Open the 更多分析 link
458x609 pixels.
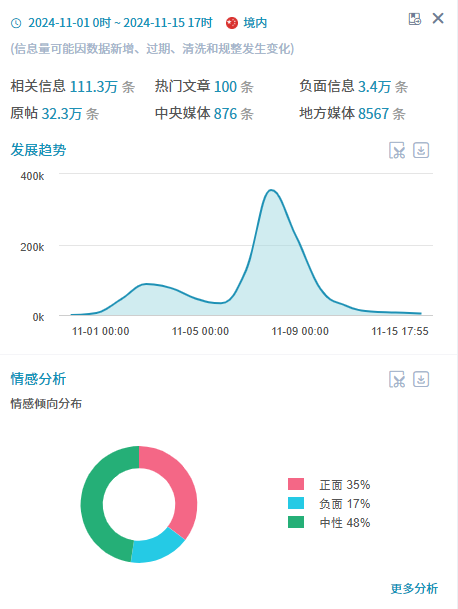414,588
